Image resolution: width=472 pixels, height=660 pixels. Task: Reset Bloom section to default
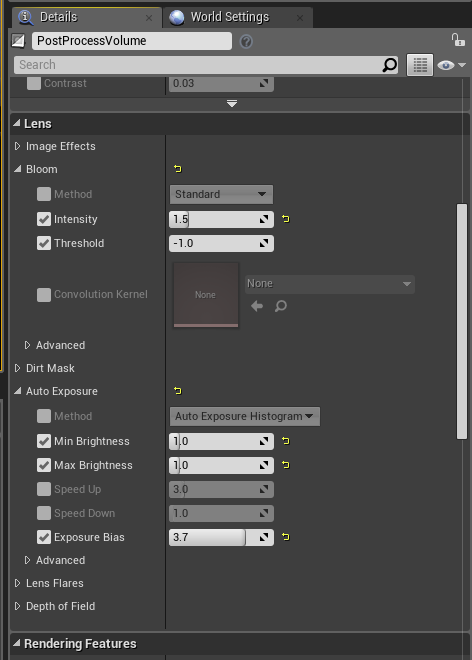click(x=178, y=169)
